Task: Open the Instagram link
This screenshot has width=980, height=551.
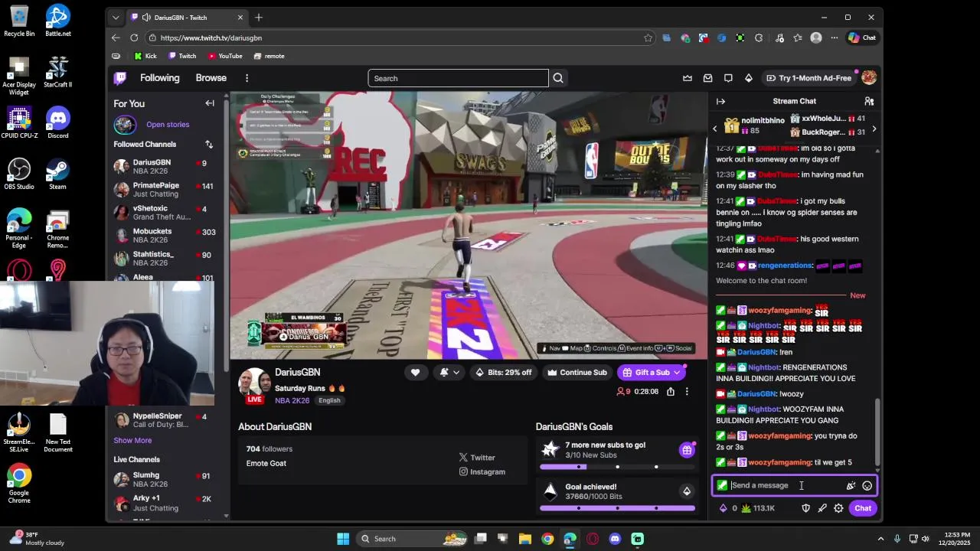Action: point(482,472)
